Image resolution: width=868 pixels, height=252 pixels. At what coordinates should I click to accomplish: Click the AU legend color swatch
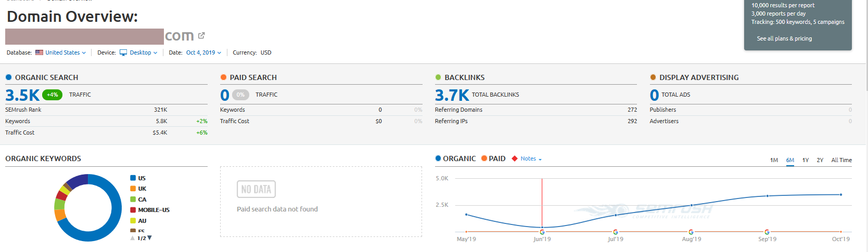(x=133, y=221)
